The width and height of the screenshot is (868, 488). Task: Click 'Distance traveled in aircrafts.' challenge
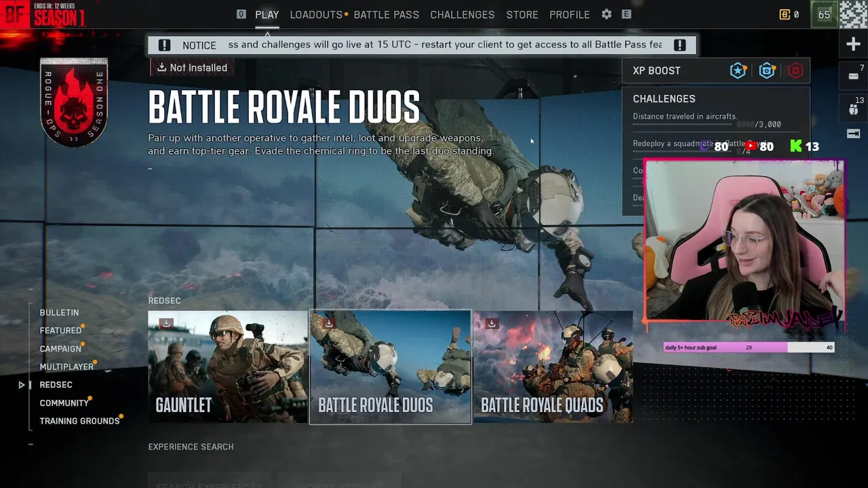tap(685, 117)
